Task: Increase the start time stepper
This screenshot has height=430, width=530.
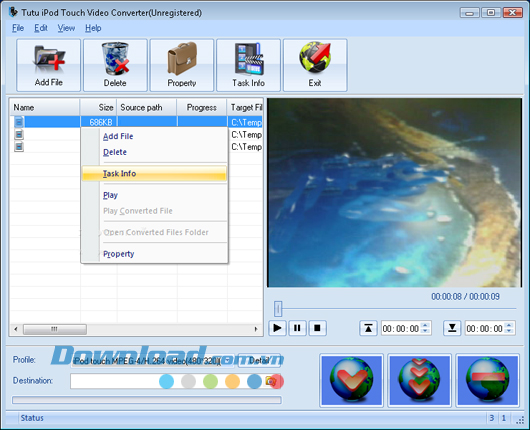Action: tap(426, 325)
